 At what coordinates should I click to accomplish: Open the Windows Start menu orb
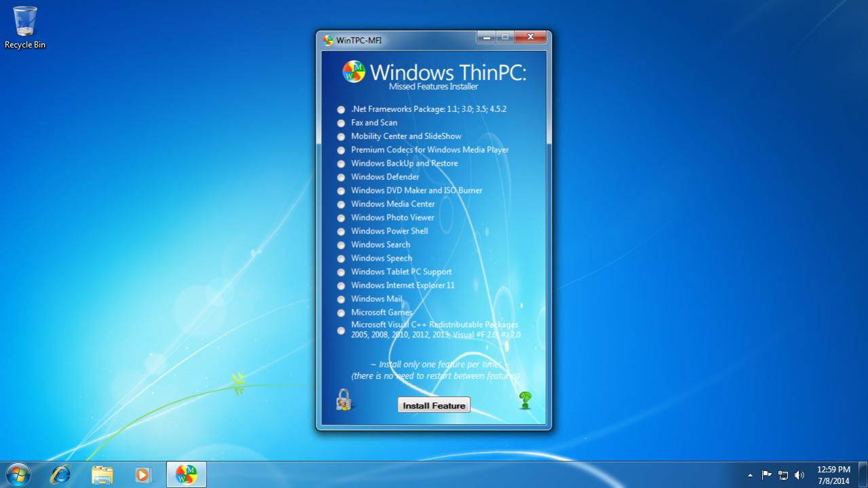(x=17, y=474)
